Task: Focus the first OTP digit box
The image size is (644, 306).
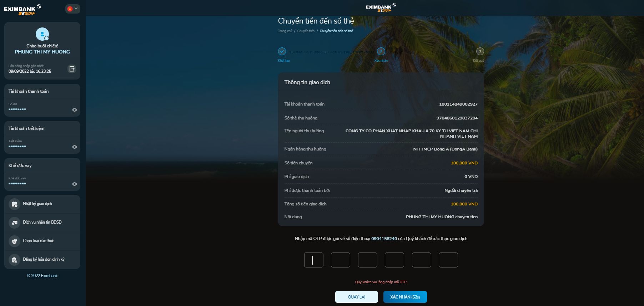Action: point(313,260)
